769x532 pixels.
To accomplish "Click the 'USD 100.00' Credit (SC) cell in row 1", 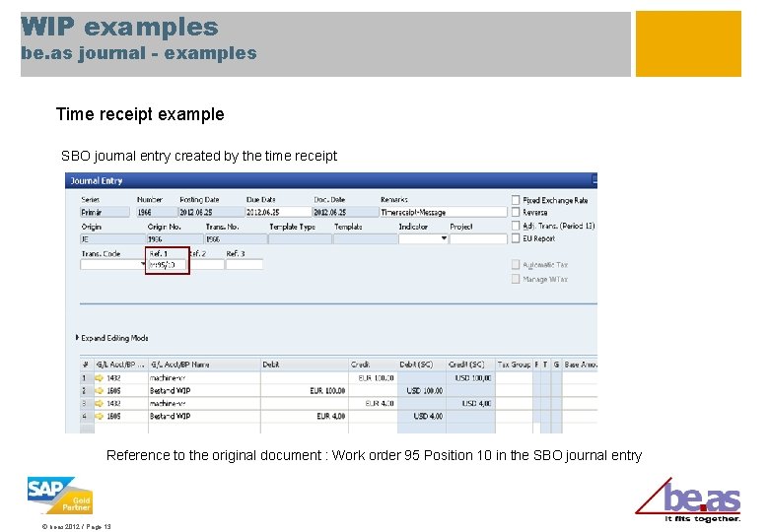I will [471, 378].
